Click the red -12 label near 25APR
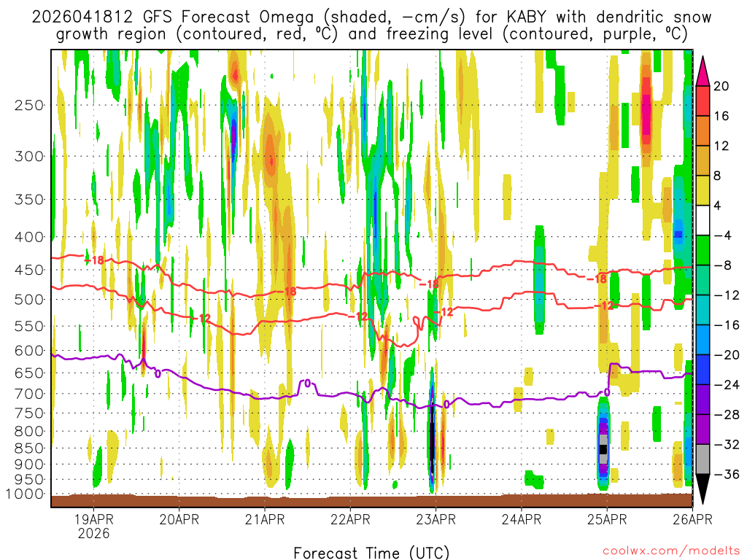747x560 pixels. 605,306
